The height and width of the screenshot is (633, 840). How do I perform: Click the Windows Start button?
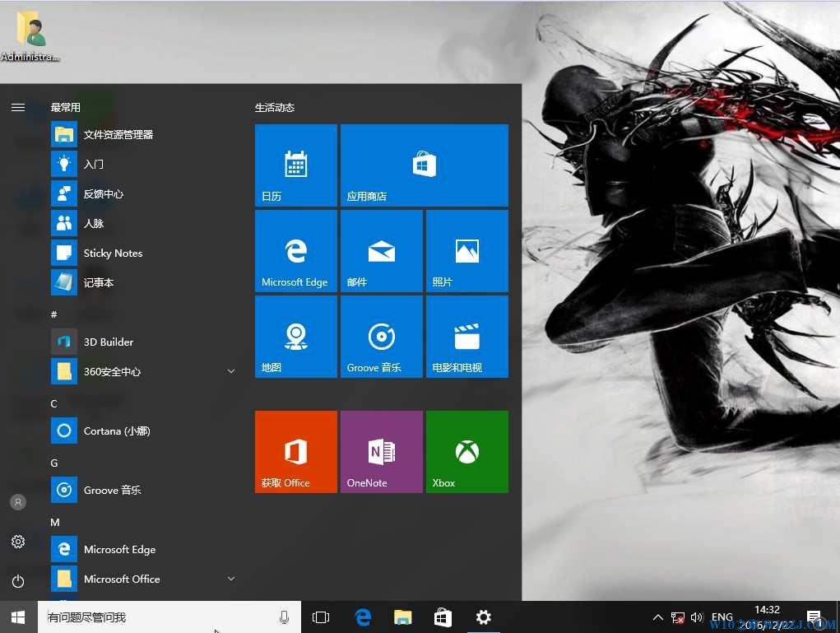[x=18, y=617]
